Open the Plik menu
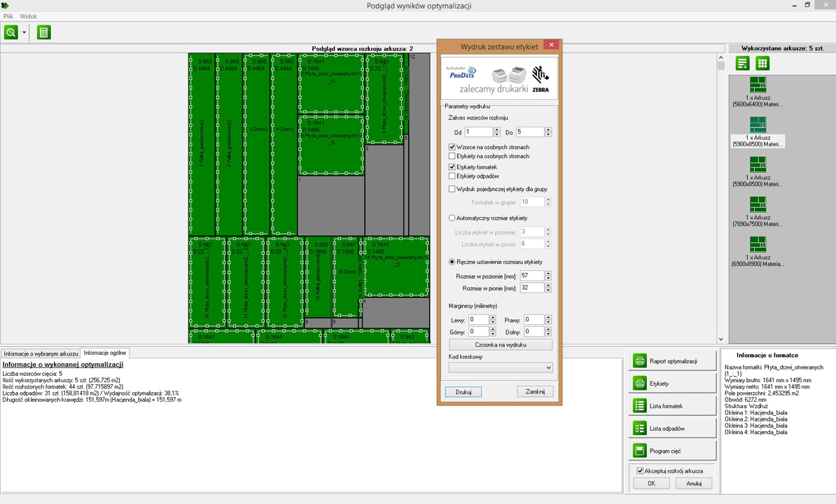Image resolution: width=836 pixels, height=504 pixels. coord(8,16)
